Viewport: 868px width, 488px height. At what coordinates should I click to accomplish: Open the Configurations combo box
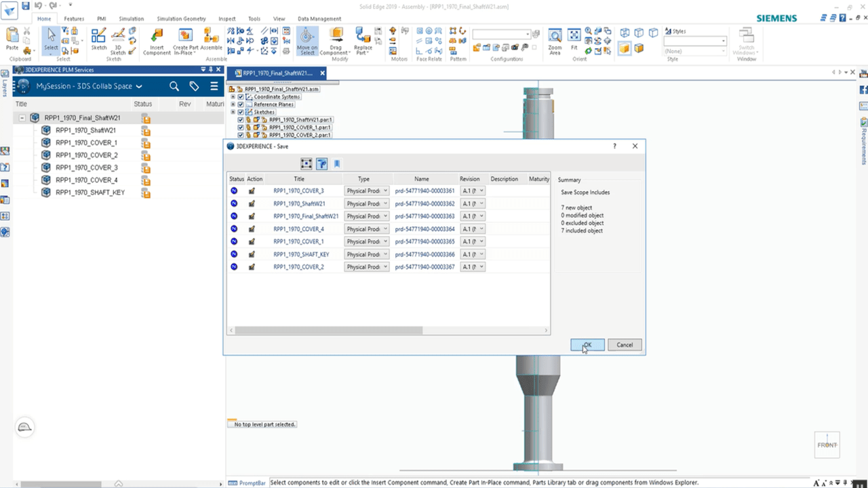tap(502, 35)
